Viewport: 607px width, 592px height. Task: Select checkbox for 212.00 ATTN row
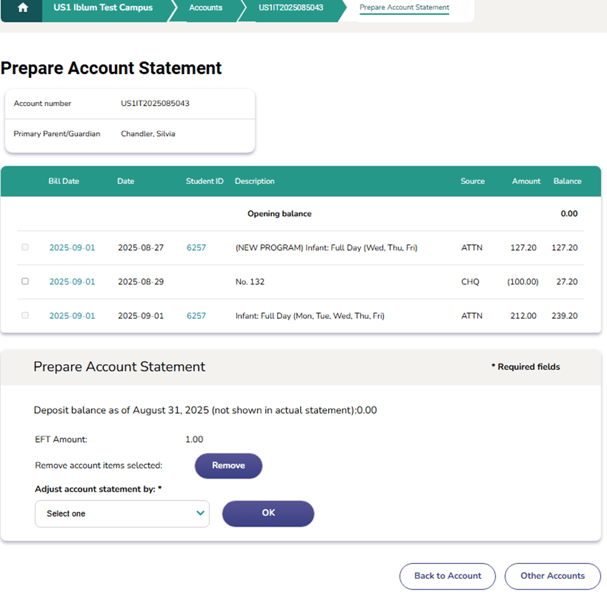click(x=25, y=316)
